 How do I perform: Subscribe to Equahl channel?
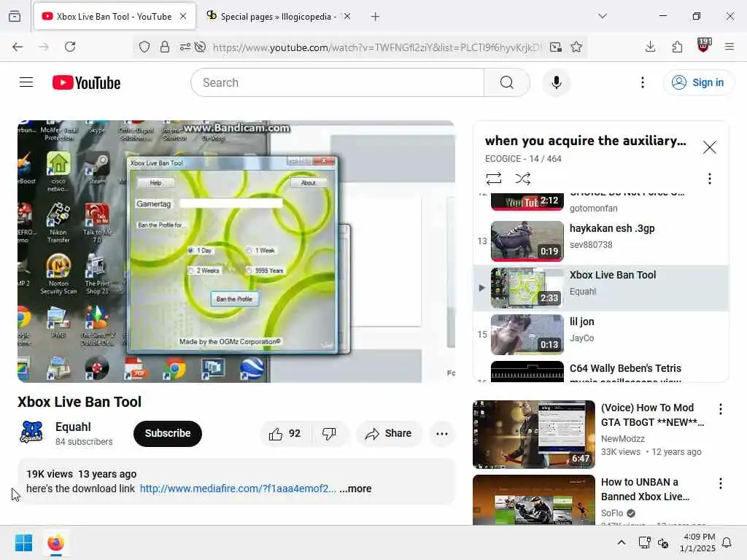point(168,433)
